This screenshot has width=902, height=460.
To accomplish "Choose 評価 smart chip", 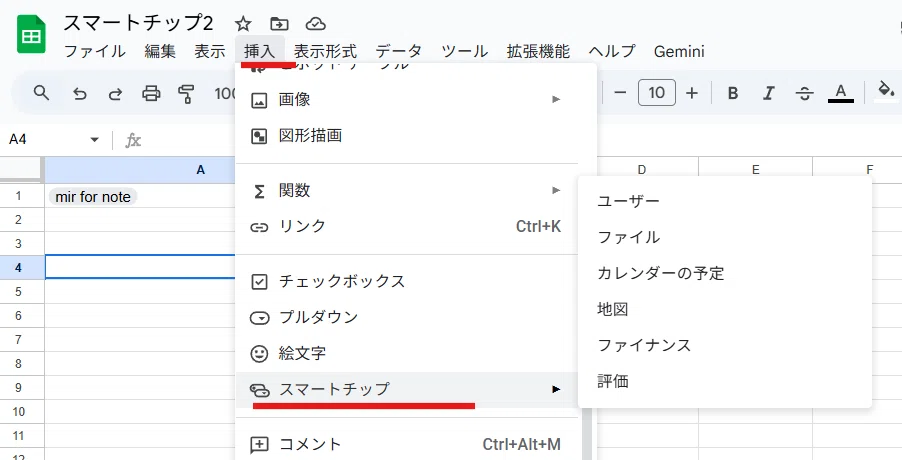I will point(725,381).
